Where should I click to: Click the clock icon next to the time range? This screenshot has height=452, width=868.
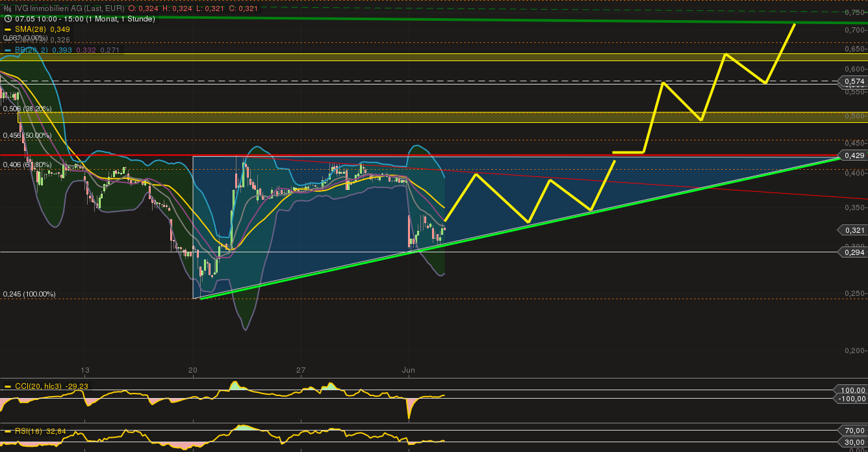pyautogui.click(x=7, y=19)
